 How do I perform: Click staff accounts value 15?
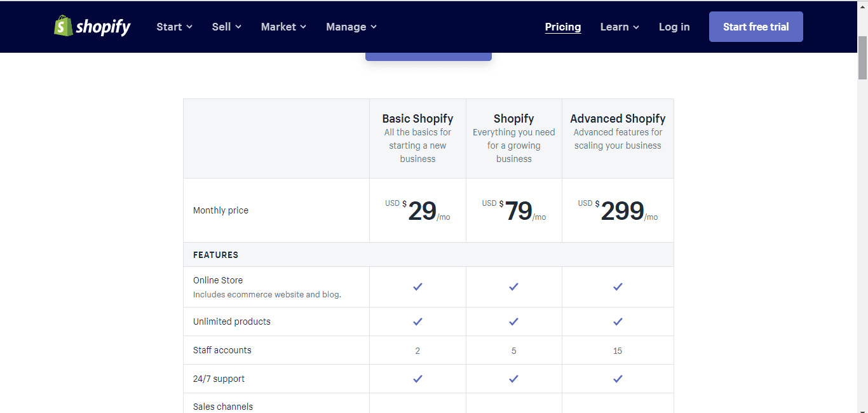coord(618,351)
